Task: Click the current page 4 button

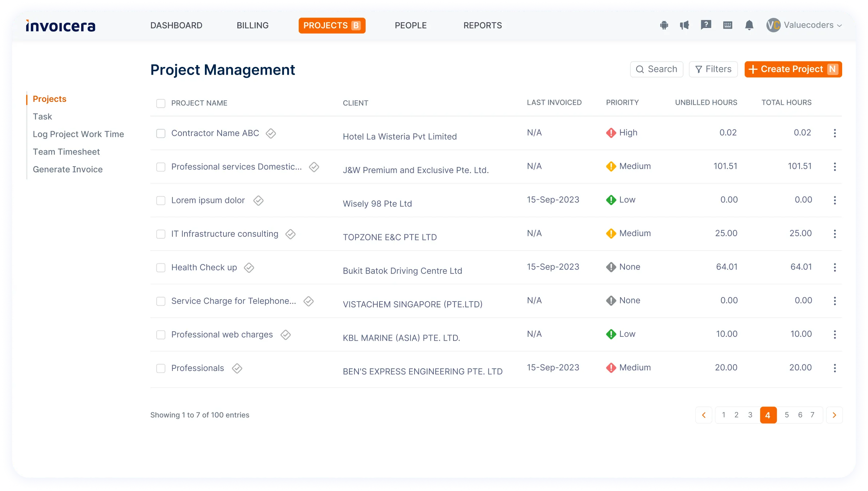Action: 768,415
